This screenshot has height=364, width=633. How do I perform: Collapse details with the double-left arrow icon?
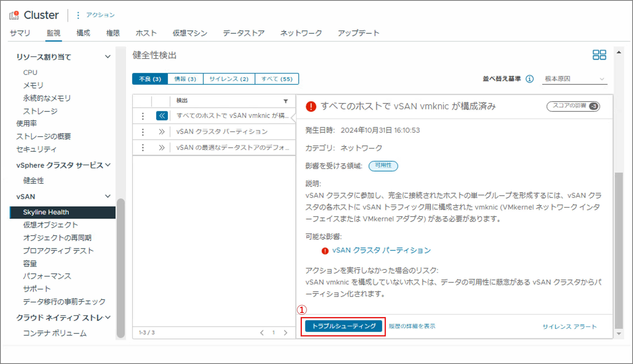[x=162, y=116]
